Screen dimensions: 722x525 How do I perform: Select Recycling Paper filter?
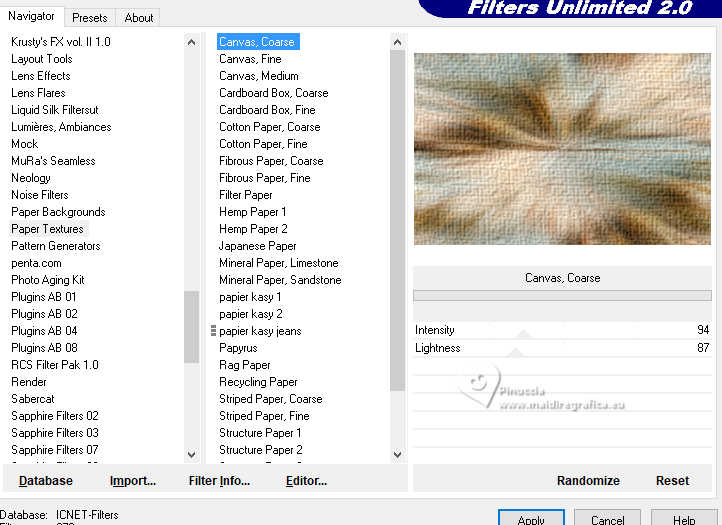click(x=258, y=382)
